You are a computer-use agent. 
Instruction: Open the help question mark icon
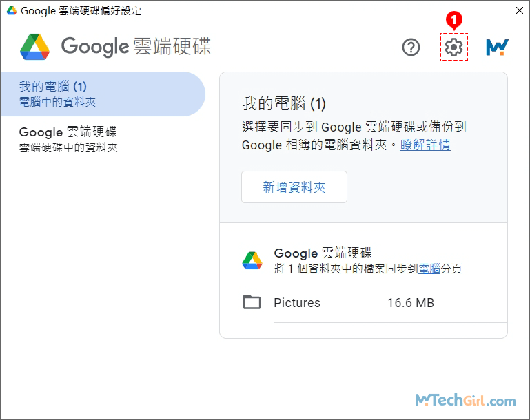411,48
